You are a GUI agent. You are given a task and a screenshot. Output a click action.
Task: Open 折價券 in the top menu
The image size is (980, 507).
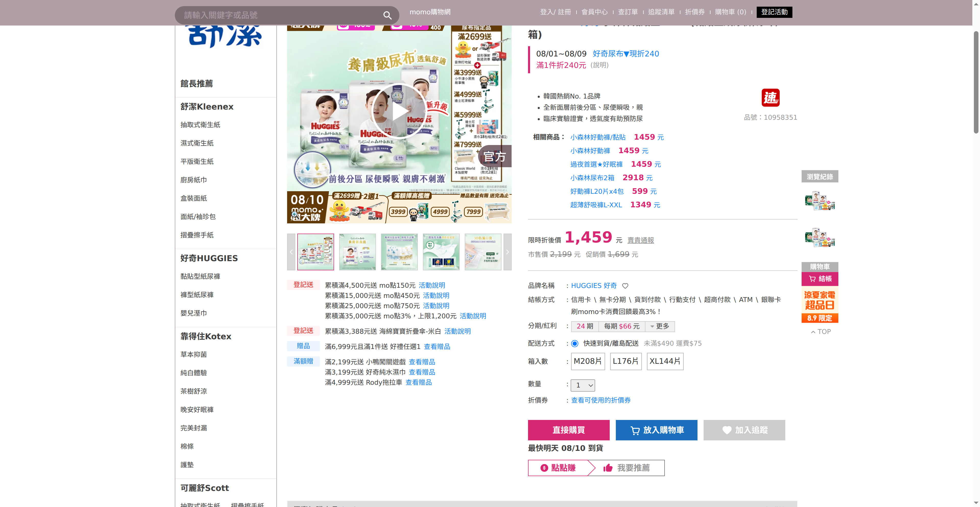[x=695, y=12]
